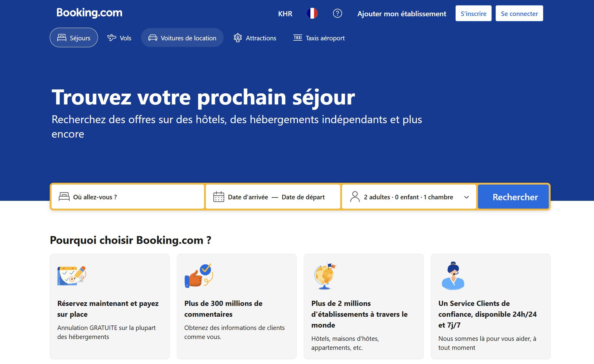Screen dimensions: 594x364
Task: Click Ajouter mon établissement link
Action: click(402, 14)
